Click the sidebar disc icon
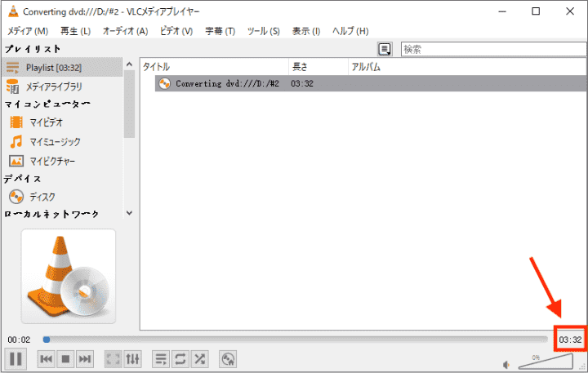588x373 pixels. tap(16, 197)
